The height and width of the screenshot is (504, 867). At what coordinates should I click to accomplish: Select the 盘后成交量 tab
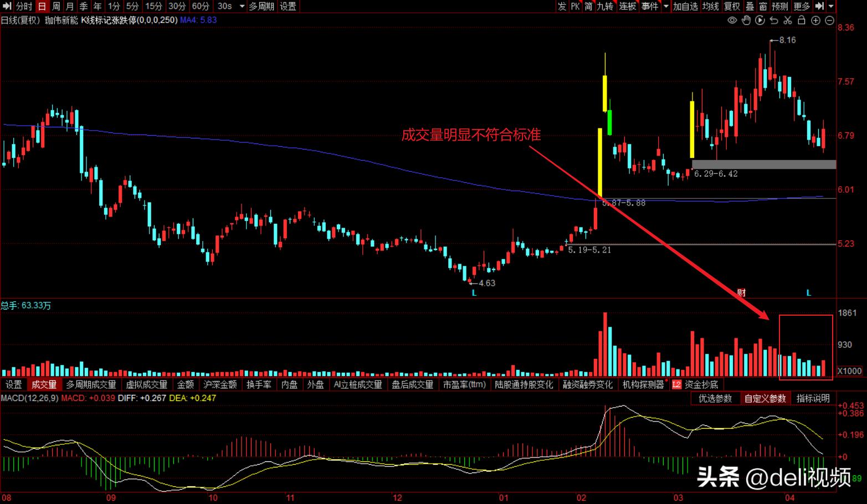pos(412,384)
